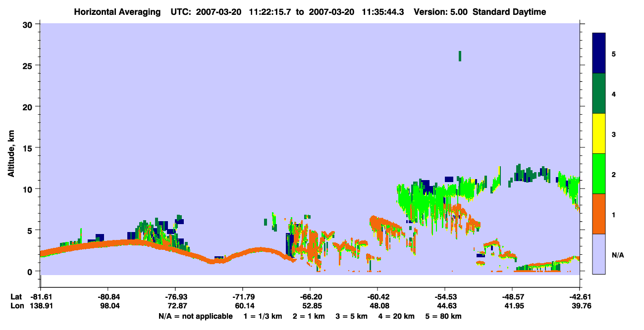Click latitude value -71.79
Screen dimensions: 644x330
[242, 296]
